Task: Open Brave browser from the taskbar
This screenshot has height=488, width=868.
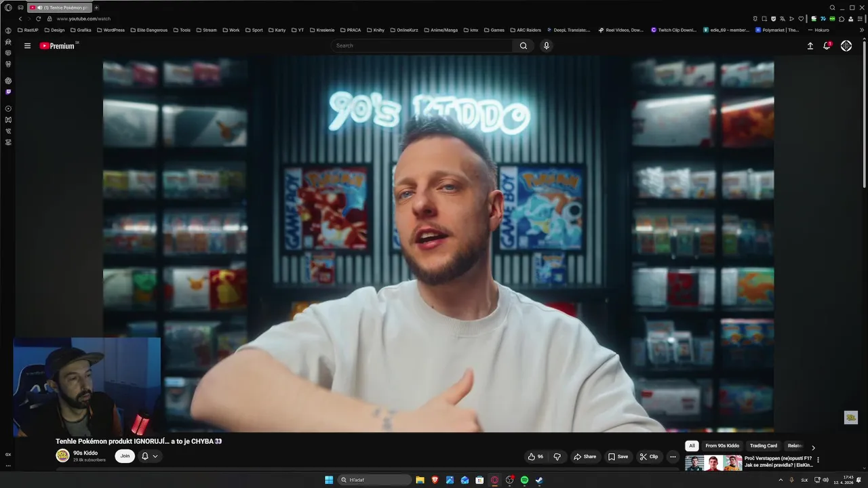Action: [x=435, y=480]
